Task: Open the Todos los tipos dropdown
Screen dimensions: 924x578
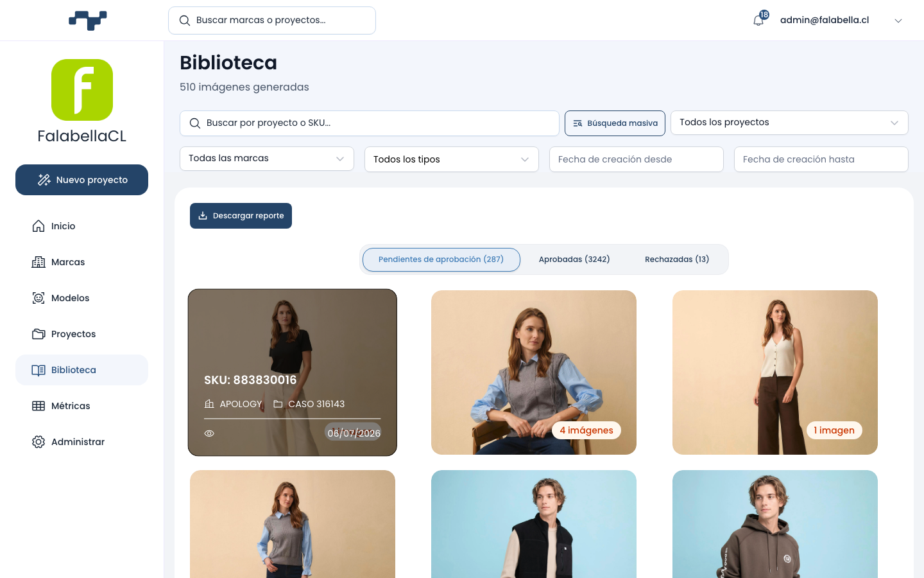Action: pos(452,159)
